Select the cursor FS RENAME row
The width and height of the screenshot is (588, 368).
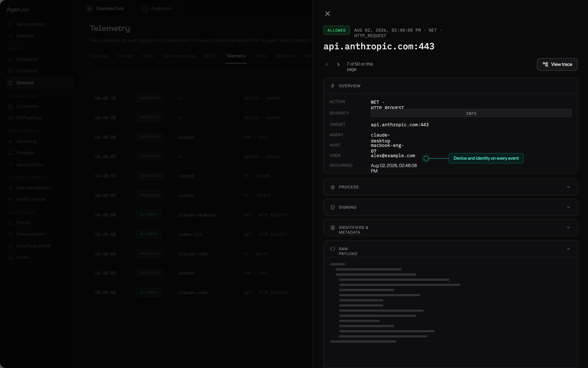pyautogui.click(x=201, y=176)
